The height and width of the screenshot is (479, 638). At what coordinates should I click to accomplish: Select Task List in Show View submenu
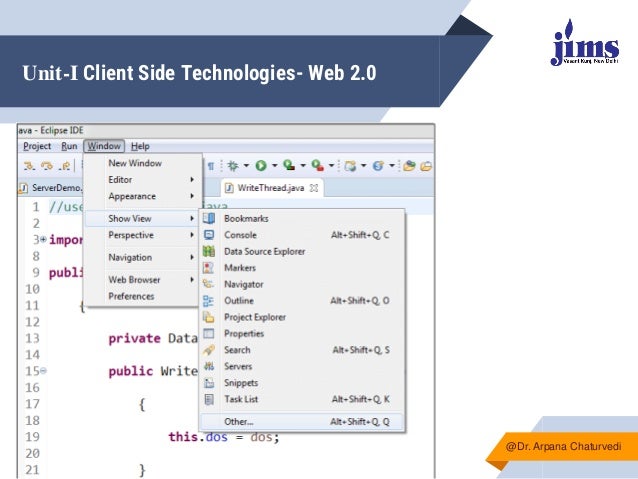302,399
